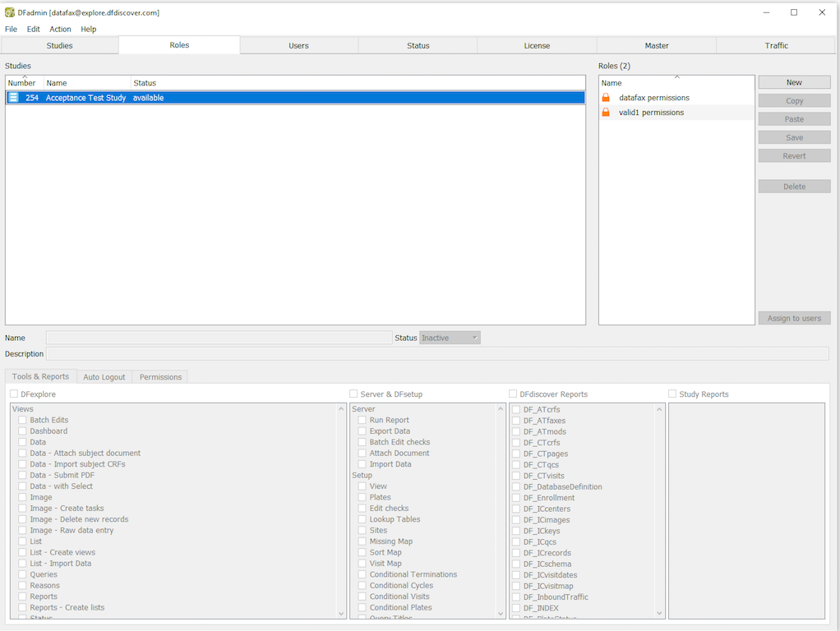
Task: Click the lock icon beside valid1 permissions
Action: (x=607, y=113)
